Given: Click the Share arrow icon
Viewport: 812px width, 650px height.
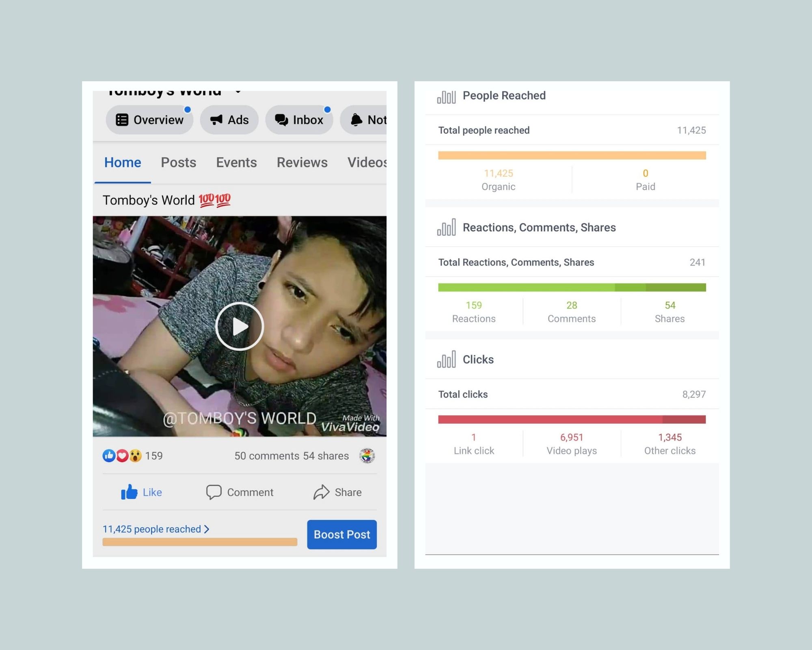Looking at the screenshot, I should click(321, 492).
